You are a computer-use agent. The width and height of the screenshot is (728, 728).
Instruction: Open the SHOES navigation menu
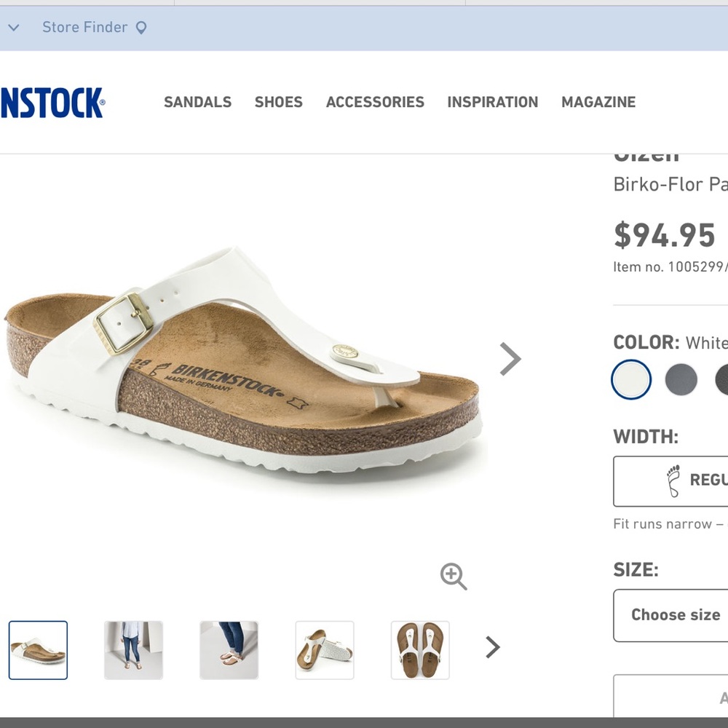coord(278,102)
